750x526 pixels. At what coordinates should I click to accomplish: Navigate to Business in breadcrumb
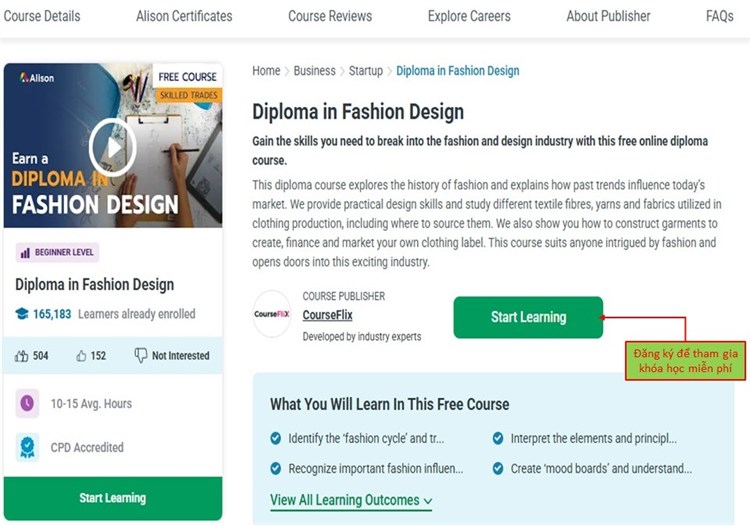coord(314,71)
